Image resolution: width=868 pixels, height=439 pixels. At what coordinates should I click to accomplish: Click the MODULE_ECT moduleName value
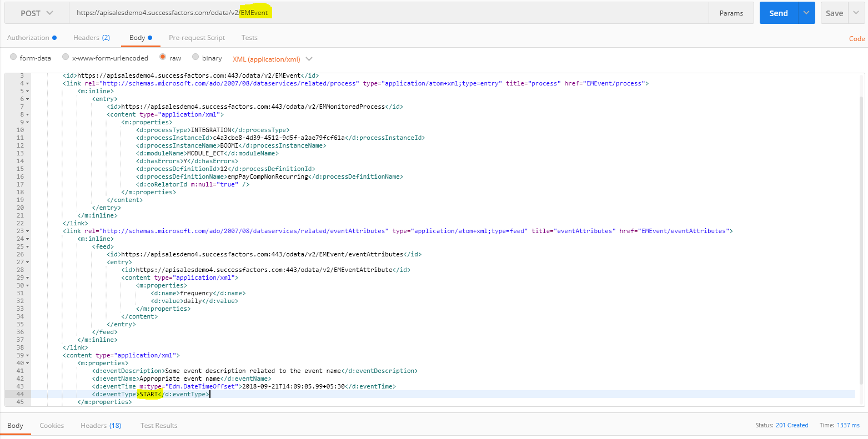click(205, 153)
